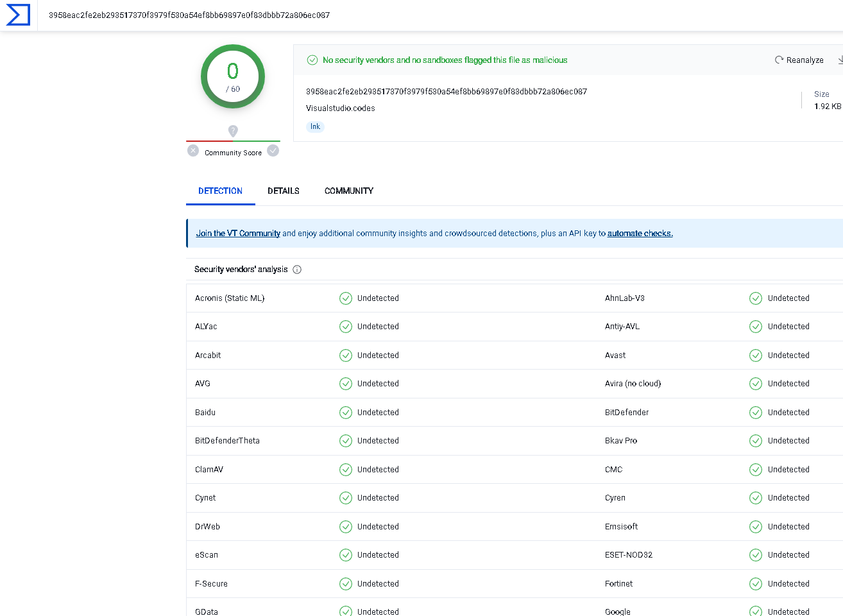Screen dimensions: 843x616
Task: Click the check icon in the Bkav Pro row
Action: click(756, 441)
